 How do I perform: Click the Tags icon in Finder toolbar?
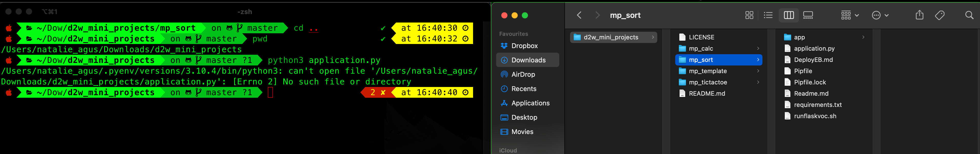point(940,15)
